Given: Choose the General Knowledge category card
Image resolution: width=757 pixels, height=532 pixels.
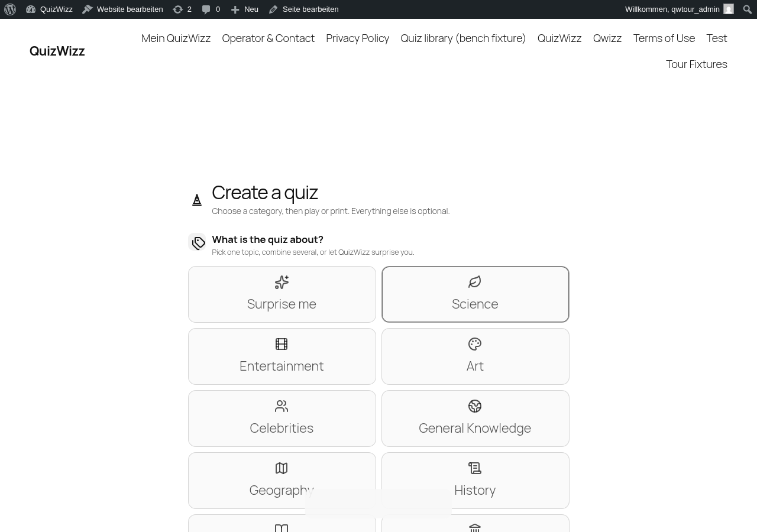Looking at the screenshot, I should point(475,419).
